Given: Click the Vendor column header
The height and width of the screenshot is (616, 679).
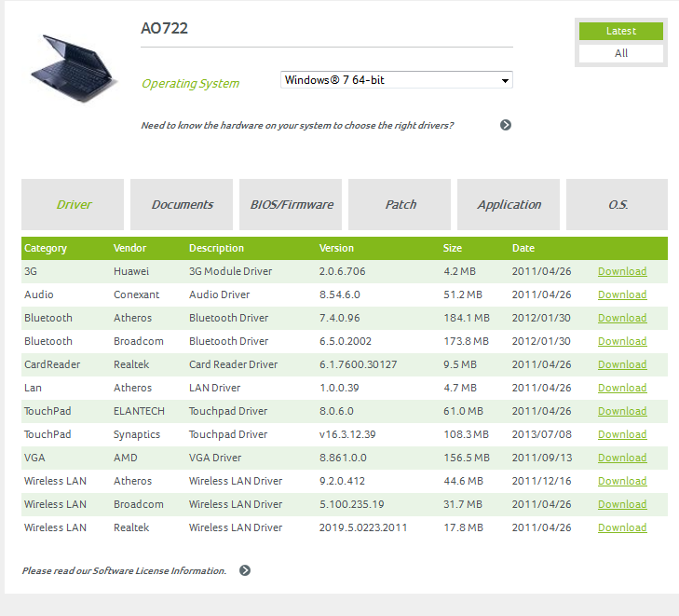Looking at the screenshot, I should pyautogui.click(x=129, y=248).
